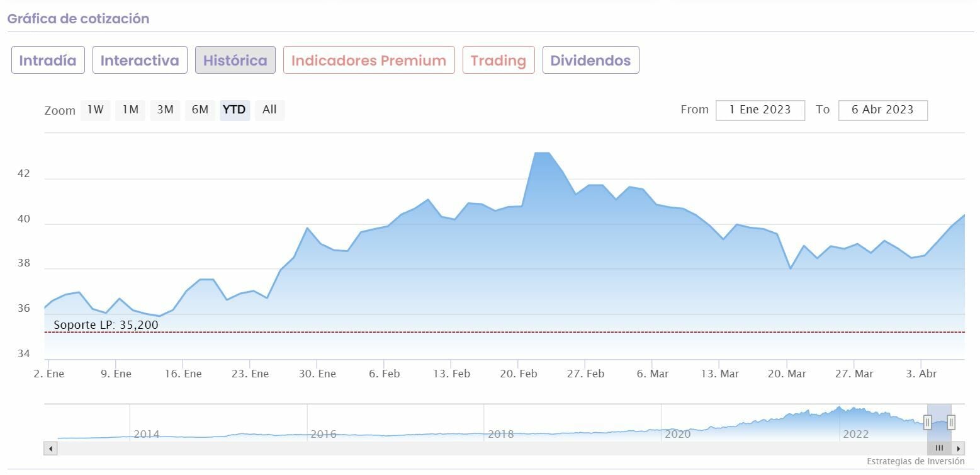Select the Histórica tab
The height and width of the screenshot is (475, 980).
235,60
